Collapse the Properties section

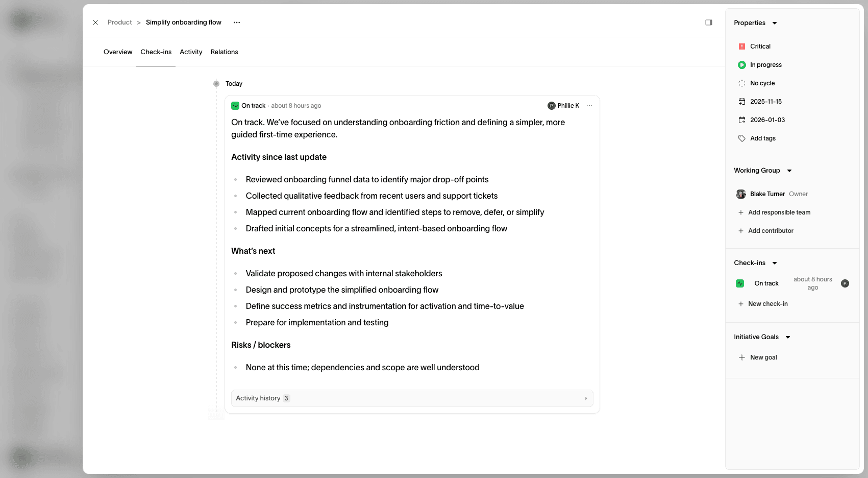pyautogui.click(x=775, y=23)
